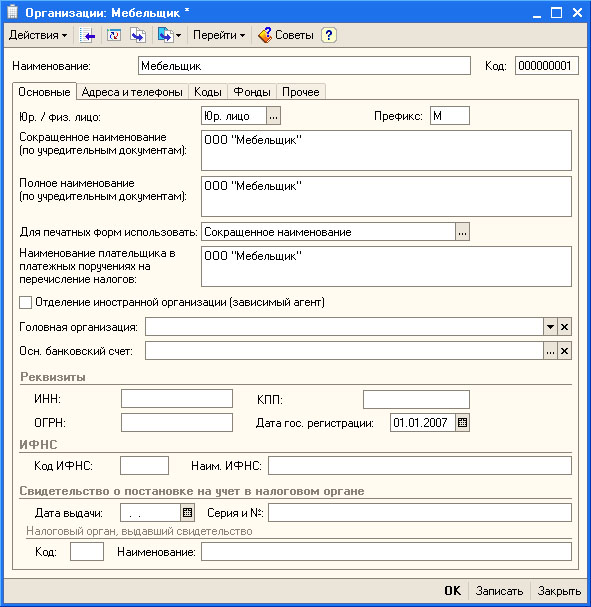Open calendar for Дата выдачи

click(187, 513)
